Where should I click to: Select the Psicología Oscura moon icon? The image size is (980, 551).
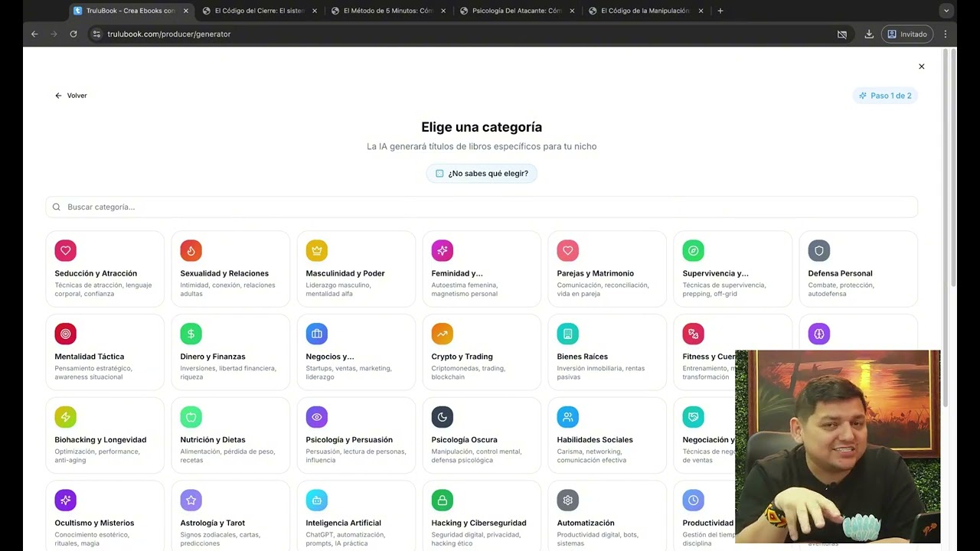(442, 417)
